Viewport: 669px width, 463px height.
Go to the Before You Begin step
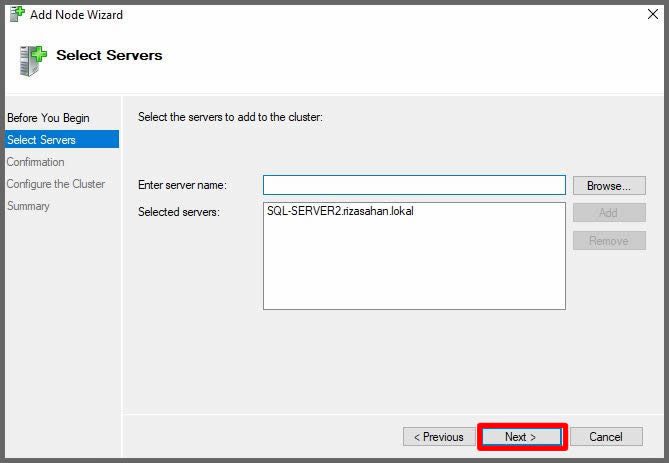pyautogui.click(x=48, y=118)
